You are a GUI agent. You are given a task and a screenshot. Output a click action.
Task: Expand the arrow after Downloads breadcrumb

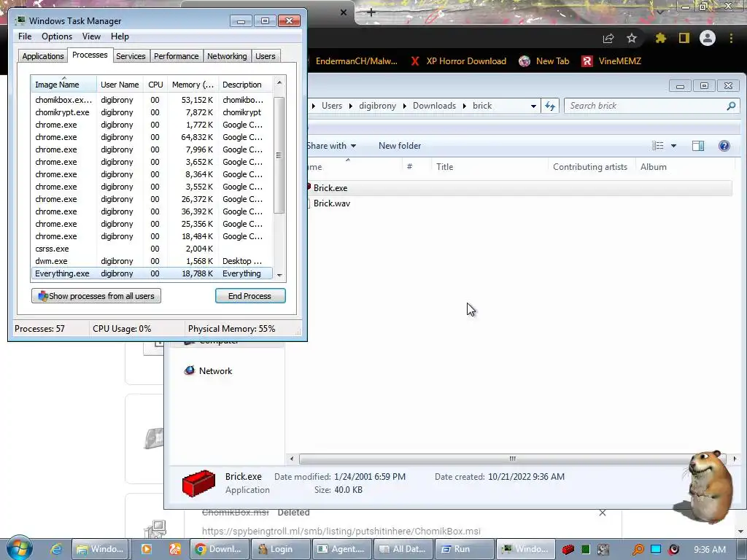pos(464,106)
